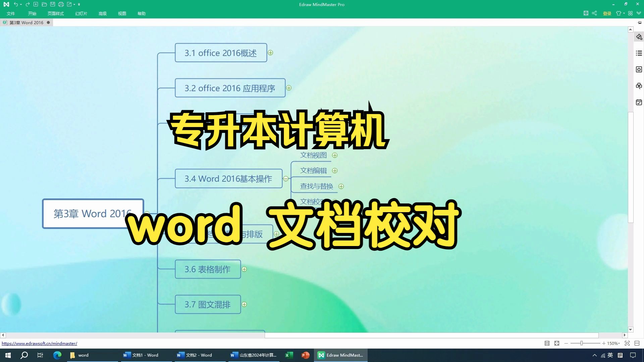Viewport: 644px width, 362px height.
Task: Select the 查找与替换 subtopic
Action: [317, 186]
